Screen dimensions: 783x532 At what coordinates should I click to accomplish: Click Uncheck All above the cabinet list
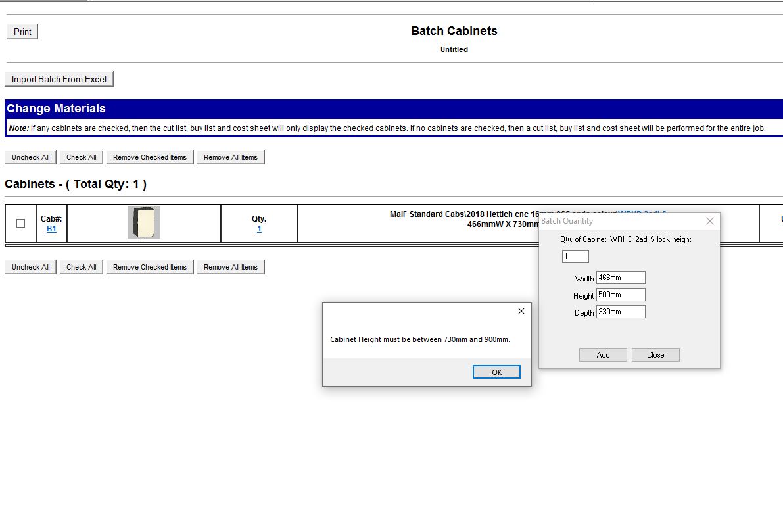pos(31,157)
